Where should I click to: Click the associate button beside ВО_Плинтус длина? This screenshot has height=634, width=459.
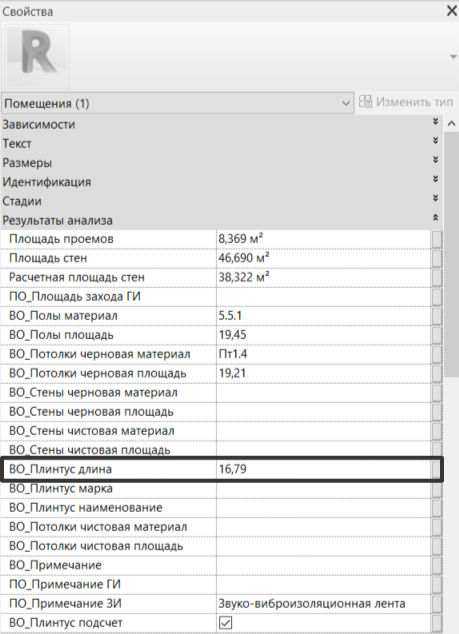[x=437, y=469]
